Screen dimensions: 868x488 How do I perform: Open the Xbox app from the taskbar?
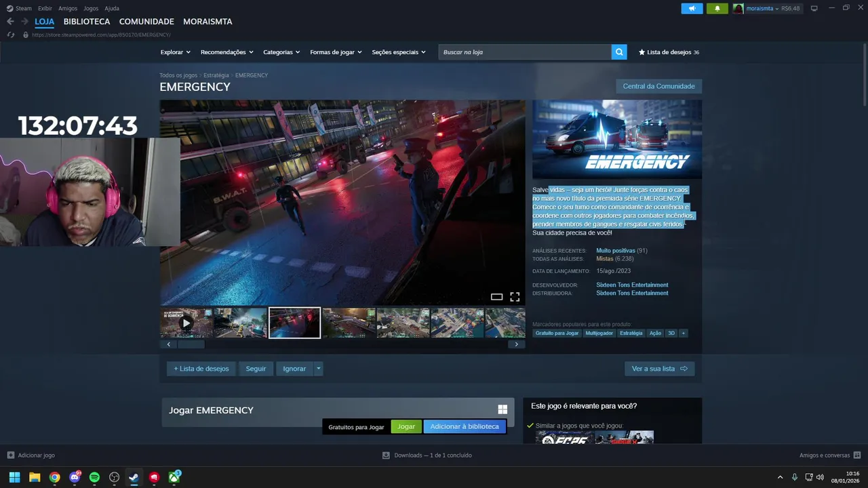[175, 477]
